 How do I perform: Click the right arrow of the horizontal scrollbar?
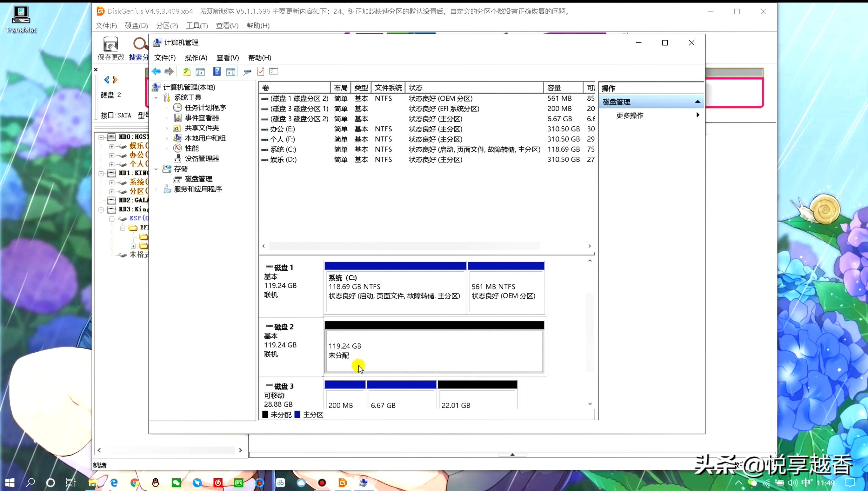[x=590, y=246]
